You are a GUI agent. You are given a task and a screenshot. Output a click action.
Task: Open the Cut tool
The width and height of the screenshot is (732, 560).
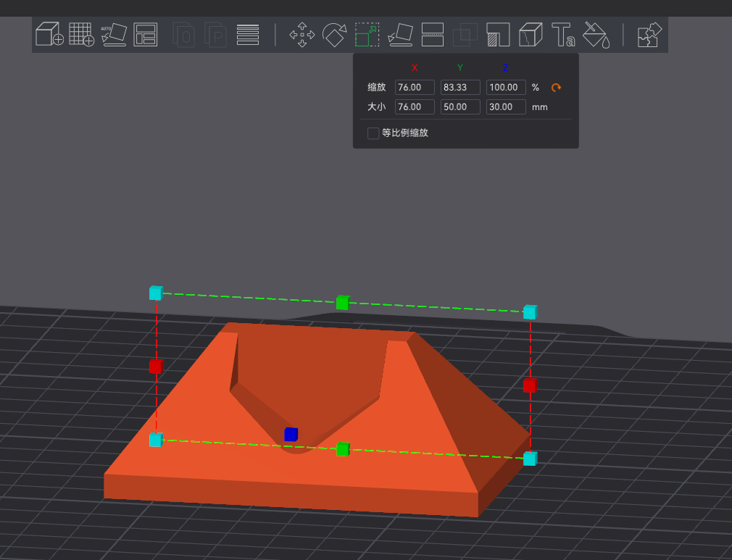tap(433, 35)
